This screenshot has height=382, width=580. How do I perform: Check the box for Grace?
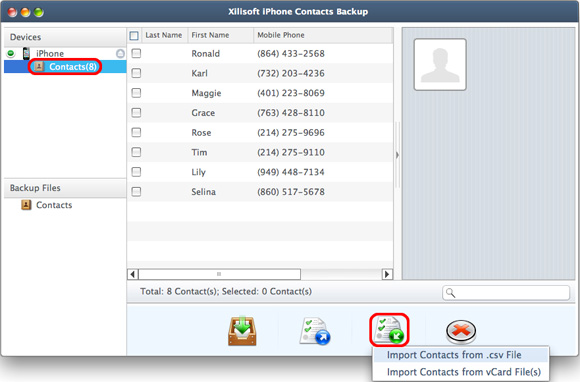[136, 112]
